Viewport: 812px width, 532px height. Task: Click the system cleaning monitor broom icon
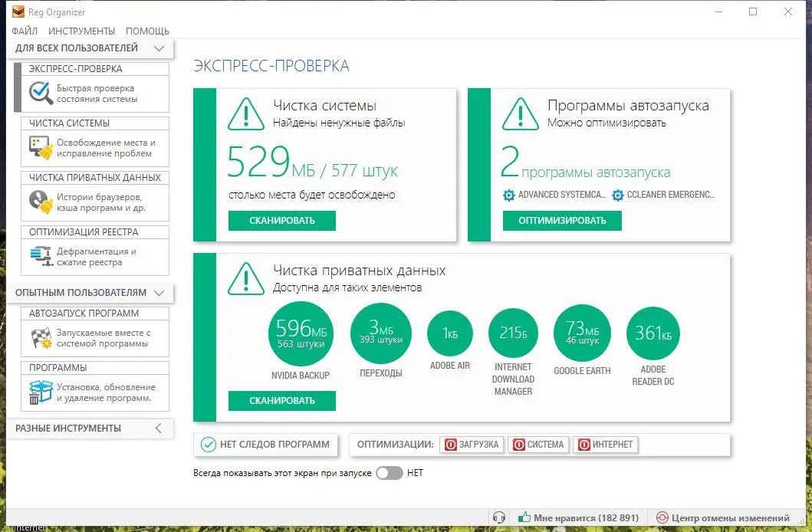click(x=41, y=147)
